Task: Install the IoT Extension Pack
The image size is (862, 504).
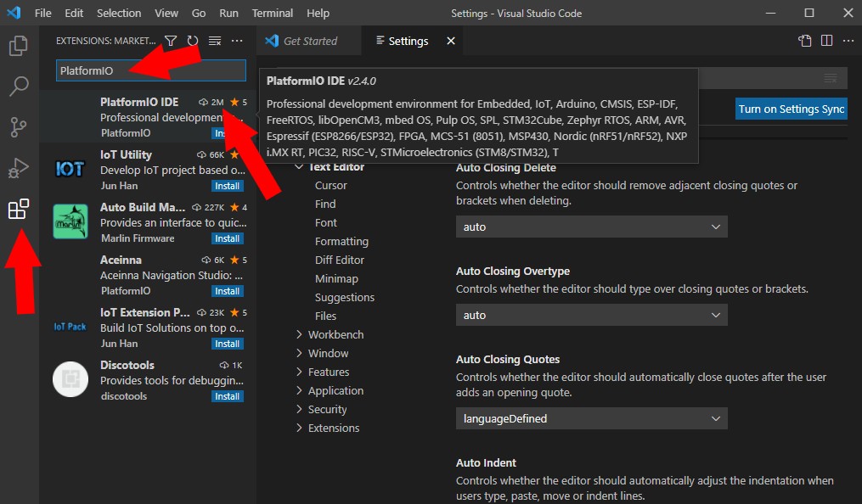Action: pyautogui.click(x=227, y=344)
